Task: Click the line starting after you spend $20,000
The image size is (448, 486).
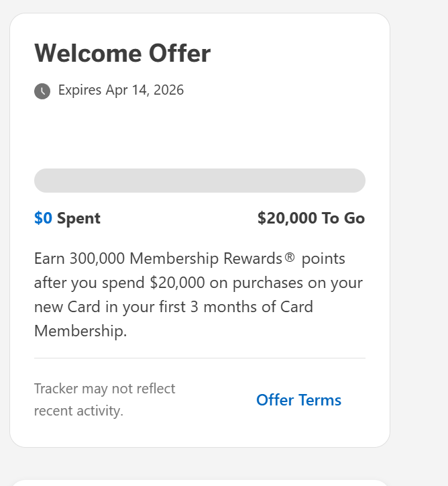Action: click(x=198, y=283)
